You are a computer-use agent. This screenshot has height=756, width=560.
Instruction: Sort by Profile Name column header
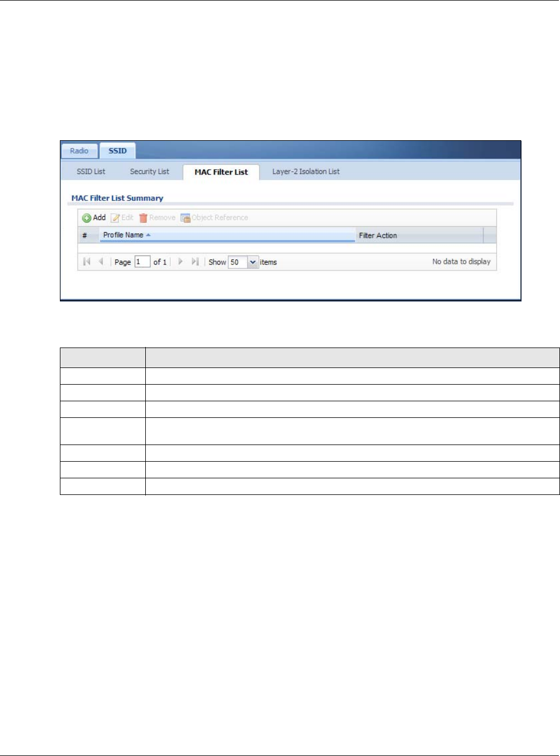[x=227, y=235]
